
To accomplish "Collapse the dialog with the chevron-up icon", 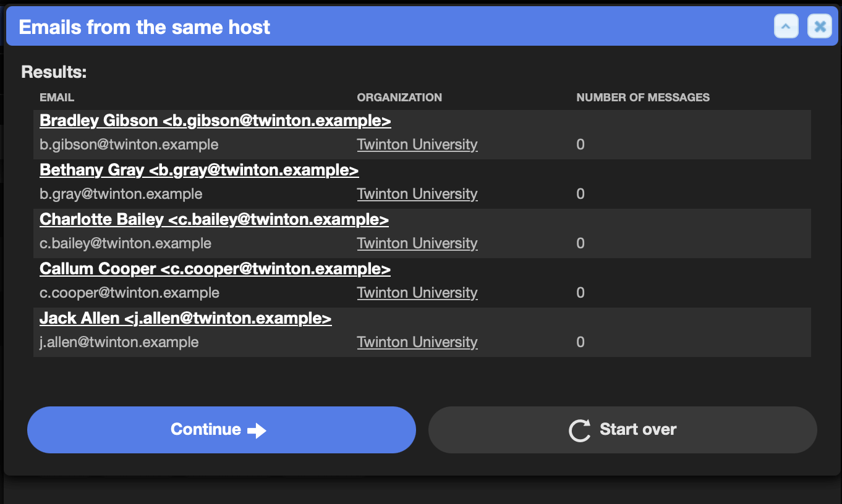I will [x=786, y=27].
